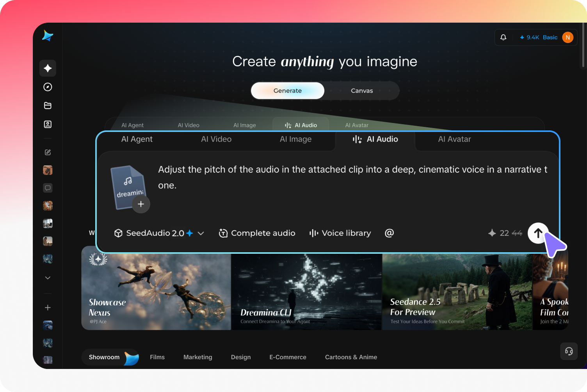
Task: Click the Basic plan label
Action: (x=550, y=37)
